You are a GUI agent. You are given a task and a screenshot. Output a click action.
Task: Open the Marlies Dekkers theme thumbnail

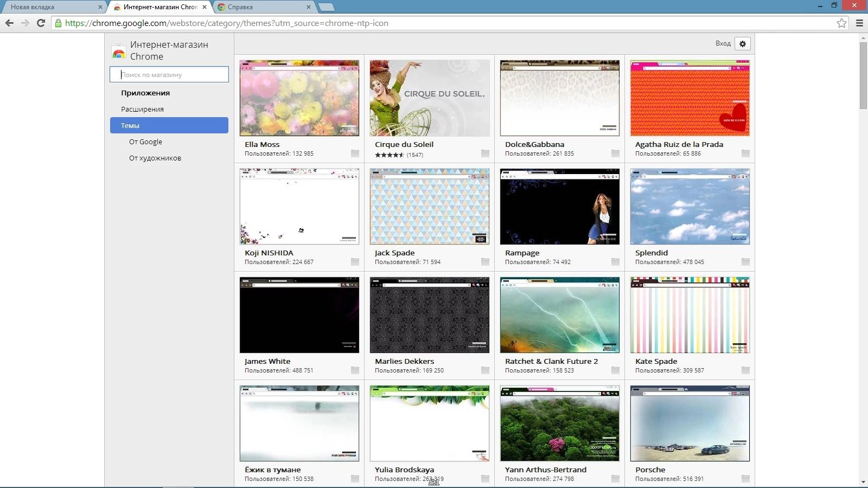pyautogui.click(x=430, y=315)
